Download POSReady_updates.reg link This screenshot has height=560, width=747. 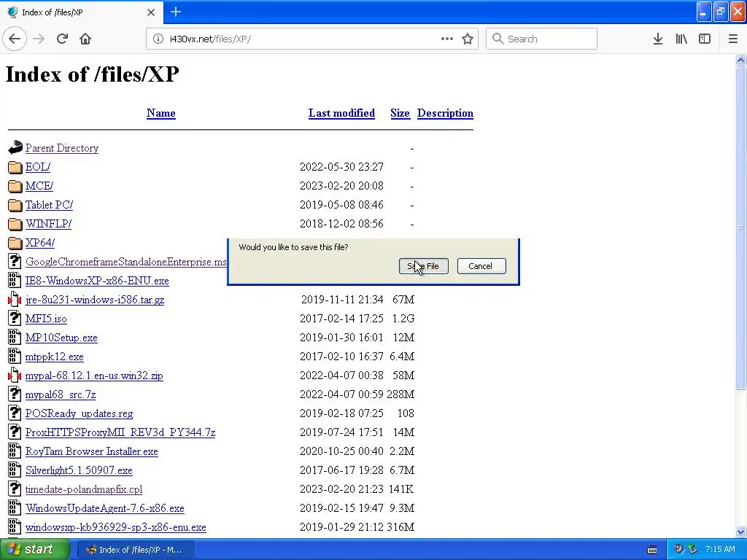pos(79,413)
